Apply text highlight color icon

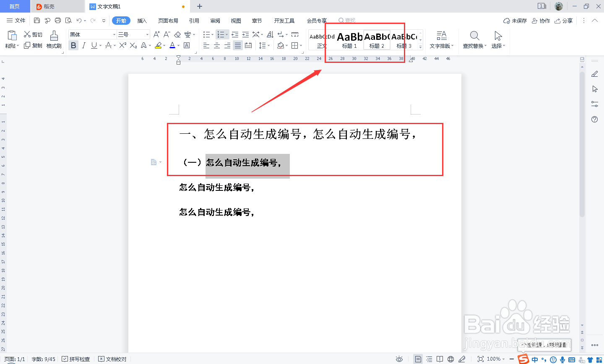(x=158, y=45)
